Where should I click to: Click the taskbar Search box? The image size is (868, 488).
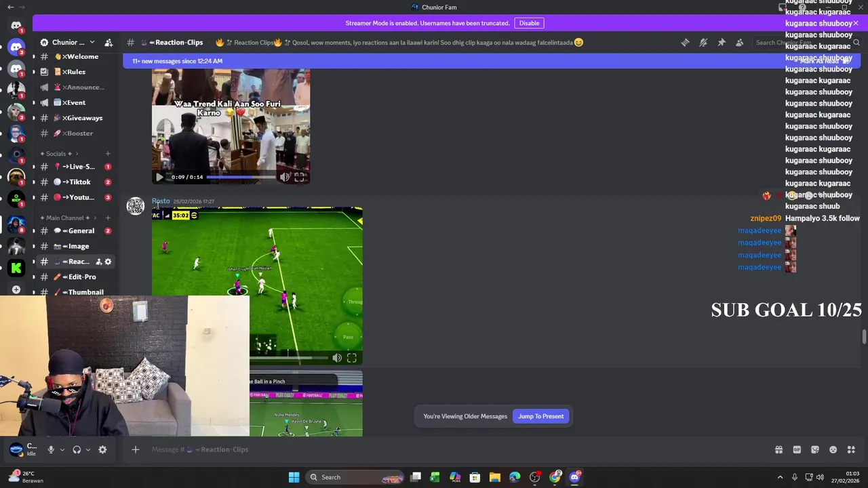pos(356,477)
